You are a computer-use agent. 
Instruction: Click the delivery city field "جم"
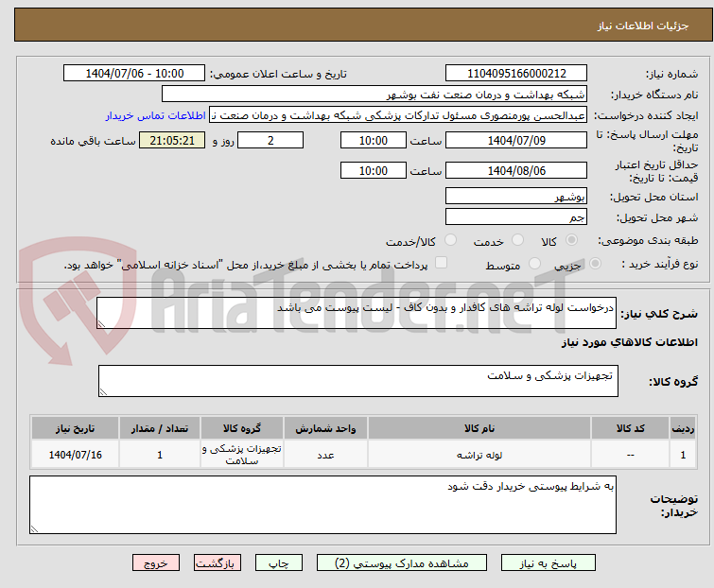(516, 217)
